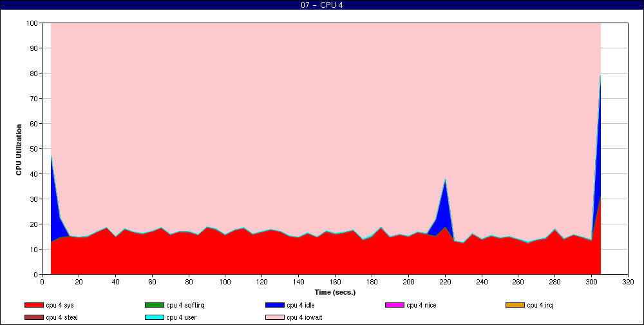
Task: Click the 'cpu 4 softirq' legend label
Action: point(185,306)
